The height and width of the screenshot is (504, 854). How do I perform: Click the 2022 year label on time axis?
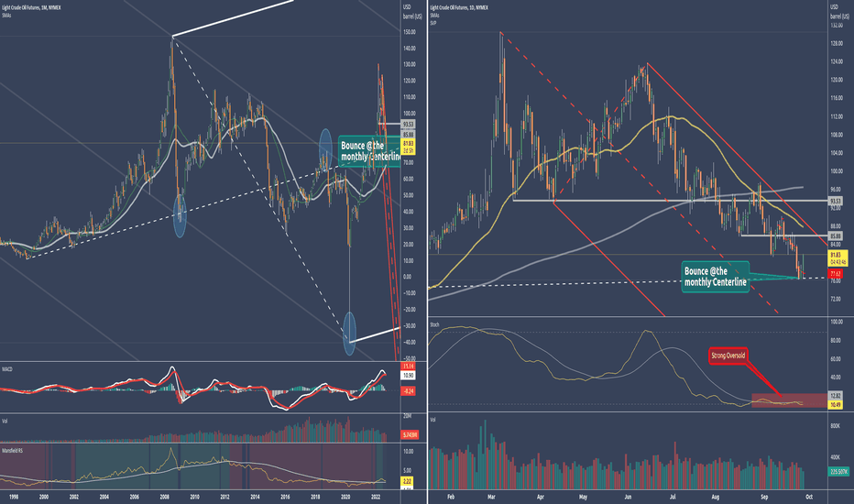[x=376, y=497]
